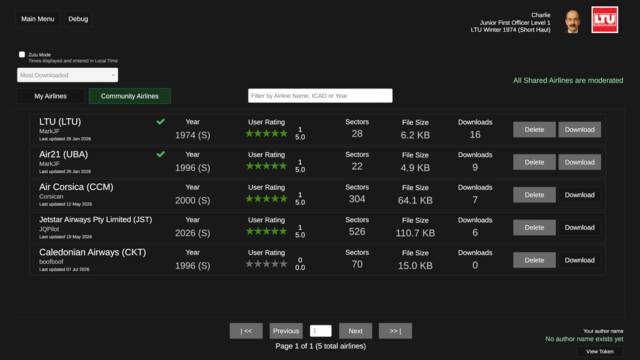
Task: Click 'LTU Winter 1974 (Short Haul)' header text
Action: [x=510, y=30]
